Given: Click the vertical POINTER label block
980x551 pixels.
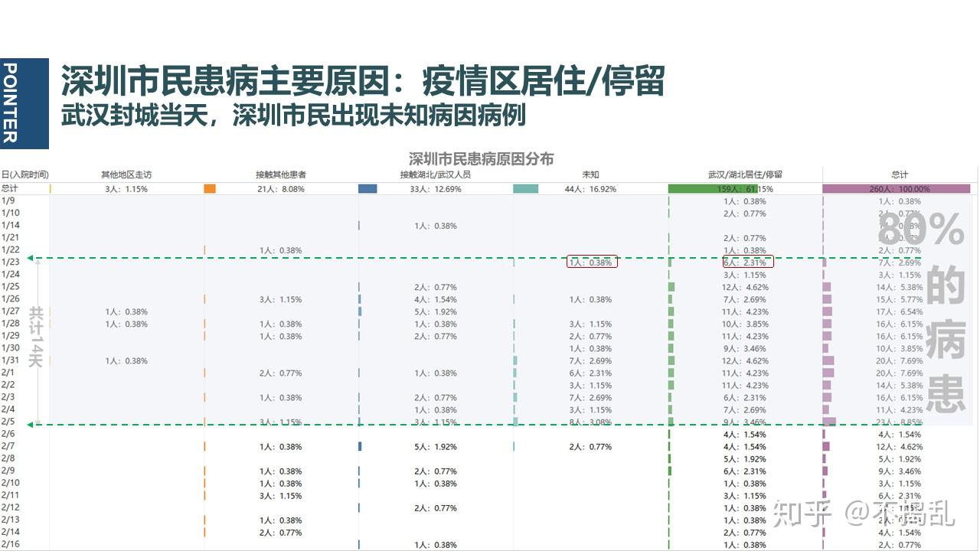Looking at the screenshot, I should (24, 103).
